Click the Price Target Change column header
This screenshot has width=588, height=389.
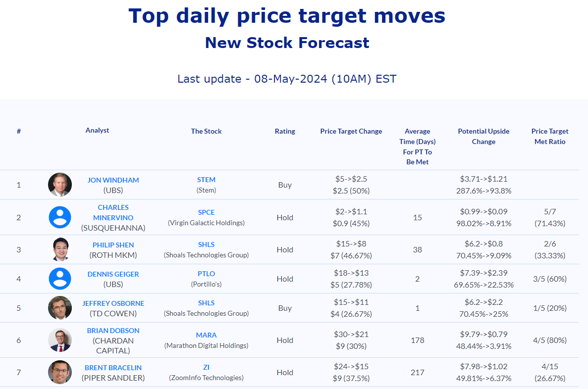tap(351, 131)
